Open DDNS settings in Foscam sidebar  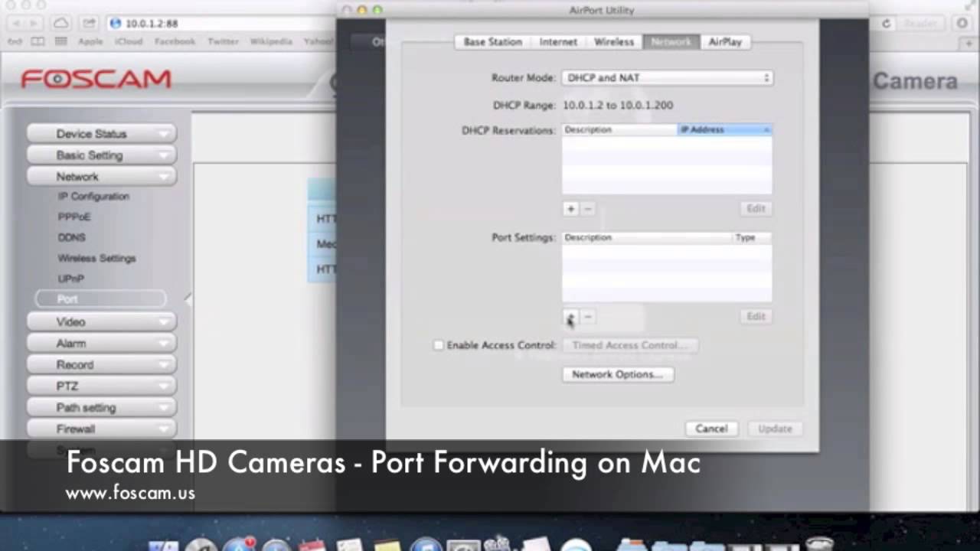point(72,238)
